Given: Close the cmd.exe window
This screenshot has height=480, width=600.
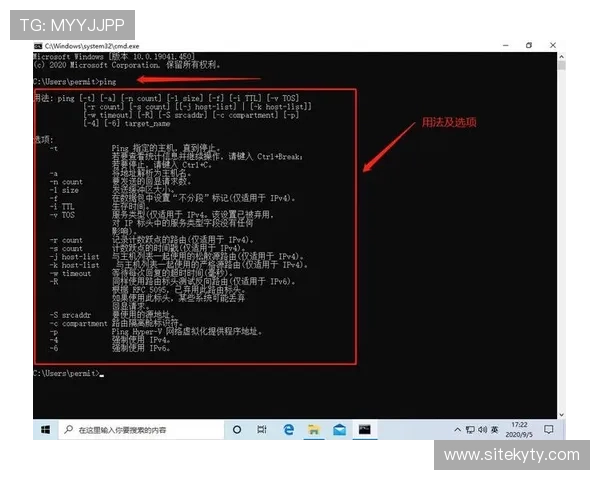Looking at the screenshot, I should pyautogui.click(x=555, y=46).
